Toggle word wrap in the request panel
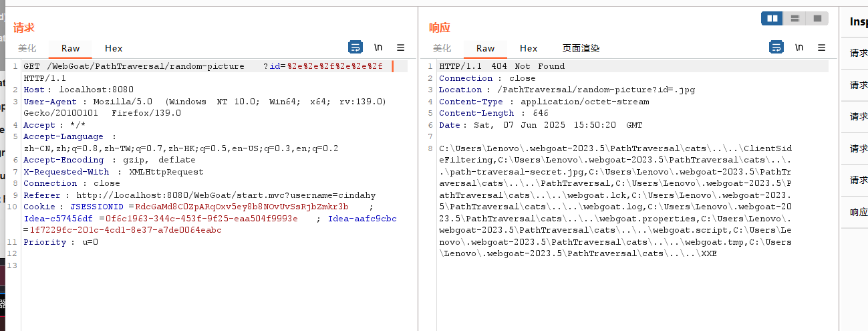The image size is (868, 331). [x=355, y=47]
